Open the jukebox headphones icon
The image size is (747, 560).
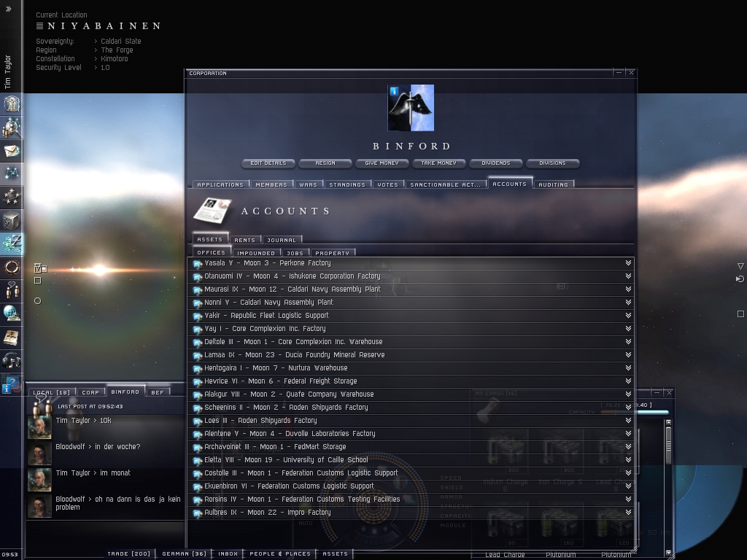(x=12, y=360)
